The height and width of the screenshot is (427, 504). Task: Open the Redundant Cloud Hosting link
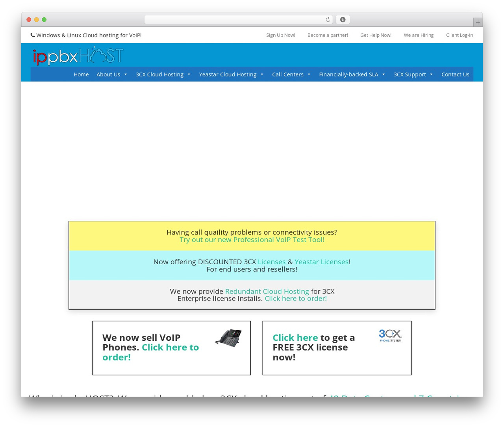267,291
